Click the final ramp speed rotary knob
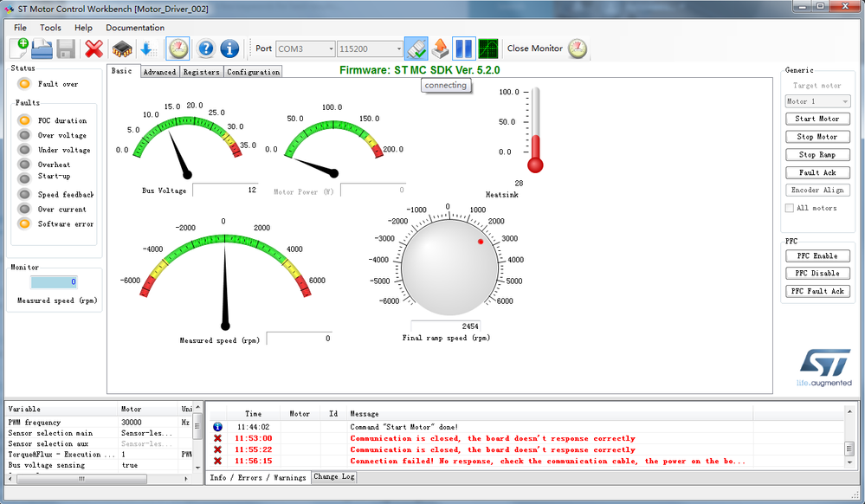 449,268
